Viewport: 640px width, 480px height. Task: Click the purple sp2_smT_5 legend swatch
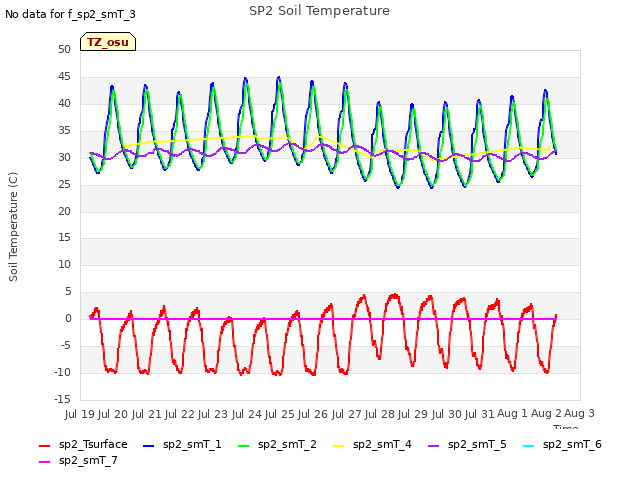pos(433,446)
